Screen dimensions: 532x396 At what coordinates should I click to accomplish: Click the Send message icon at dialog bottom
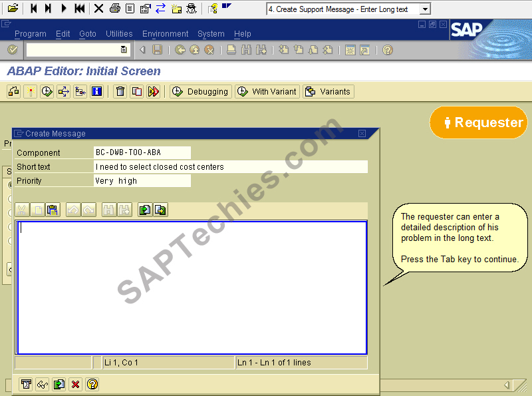pos(26,384)
